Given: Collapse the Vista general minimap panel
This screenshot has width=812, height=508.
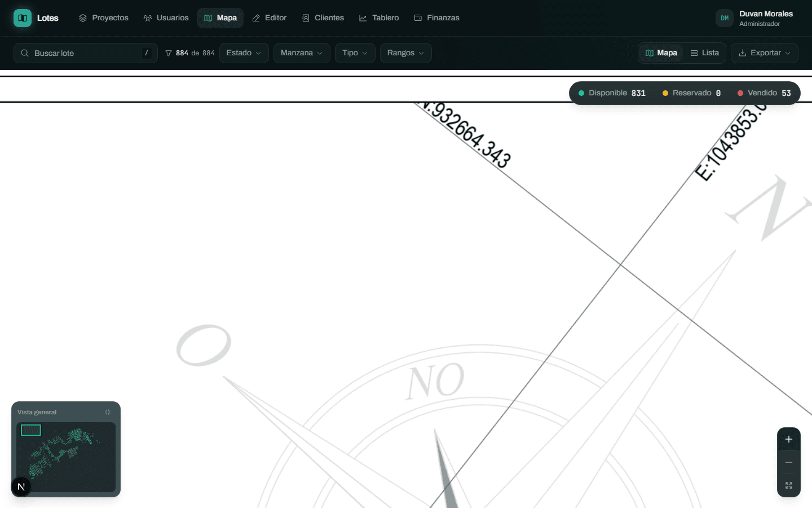Looking at the screenshot, I should pyautogui.click(x=108, y=412).
